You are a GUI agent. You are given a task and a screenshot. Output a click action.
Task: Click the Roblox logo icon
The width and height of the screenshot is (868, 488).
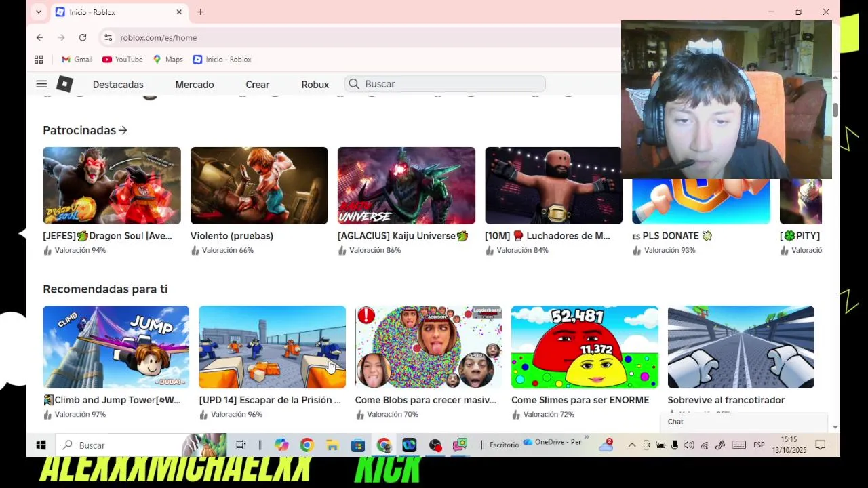64,84
